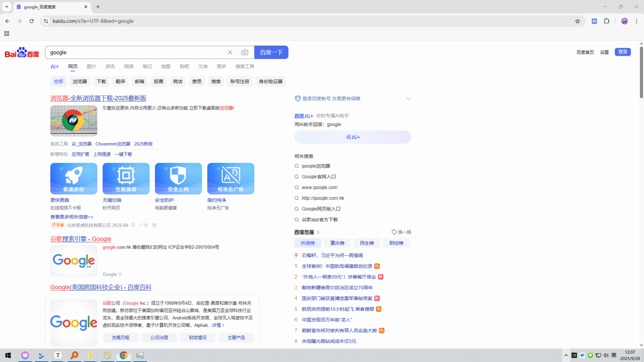Screen dimensions: 644x362
Task: Open the 更多 search category menu
Action: tap(221, 66)
